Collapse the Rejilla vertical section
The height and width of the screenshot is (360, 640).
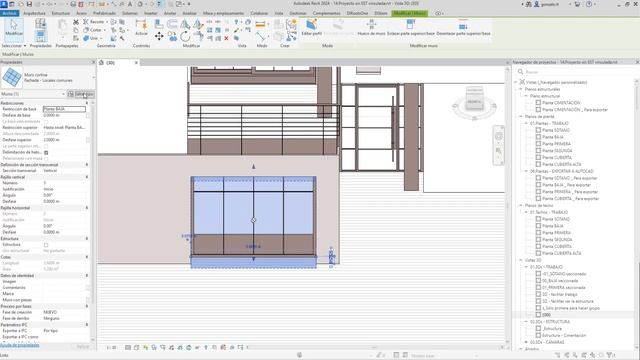point(87,177)
